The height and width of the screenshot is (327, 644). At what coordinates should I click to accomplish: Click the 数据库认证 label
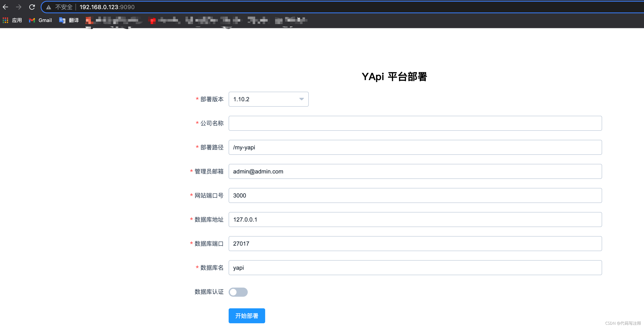pos(209,292)
